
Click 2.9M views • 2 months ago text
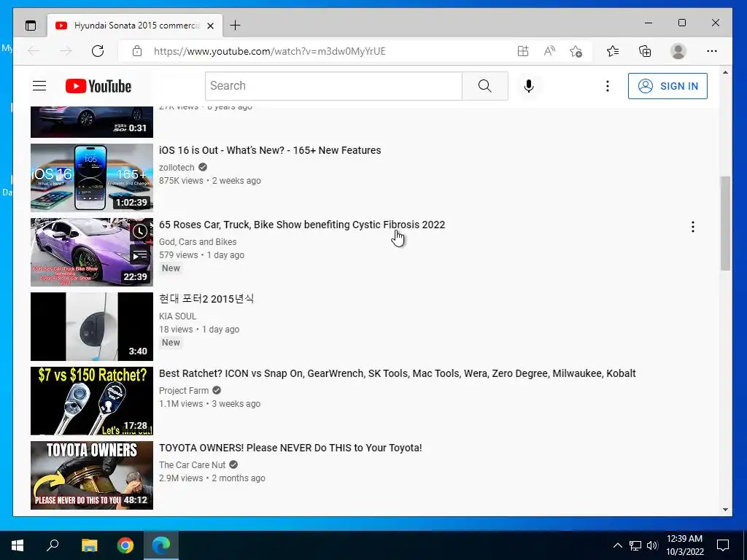212,478
